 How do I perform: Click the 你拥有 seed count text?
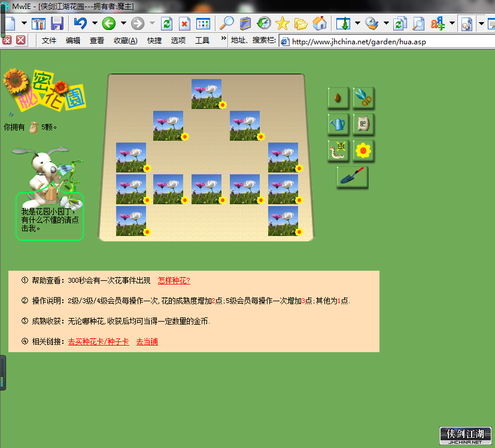click(30, 128)
